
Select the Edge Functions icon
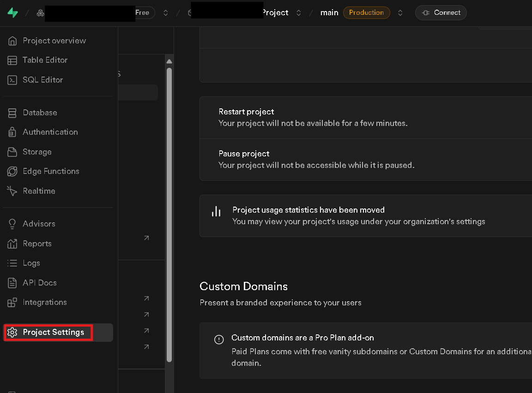pyautogui.click(x=51, y=171)
